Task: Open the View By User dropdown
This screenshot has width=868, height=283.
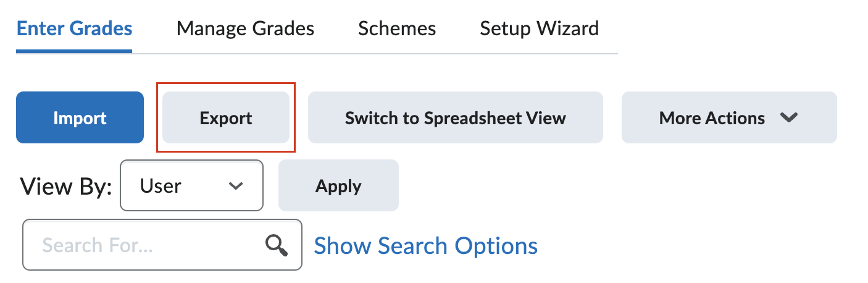Action: pos(191,186)
